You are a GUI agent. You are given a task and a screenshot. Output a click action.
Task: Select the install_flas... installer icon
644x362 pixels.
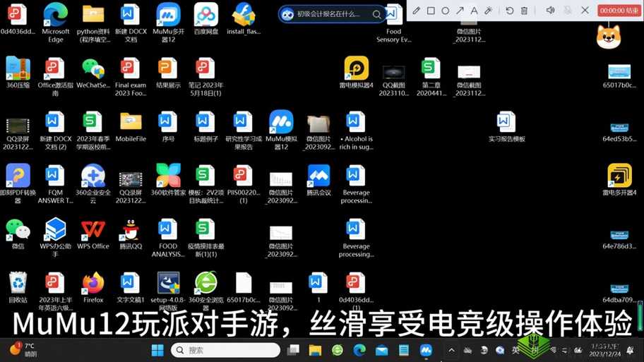[x=244, y=19]
